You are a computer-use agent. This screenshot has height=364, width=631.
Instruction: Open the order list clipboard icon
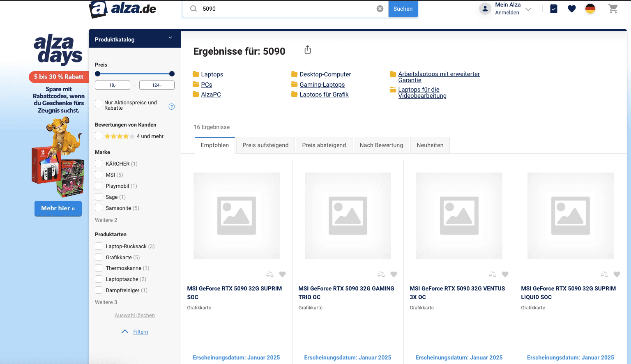coord(554,9)
